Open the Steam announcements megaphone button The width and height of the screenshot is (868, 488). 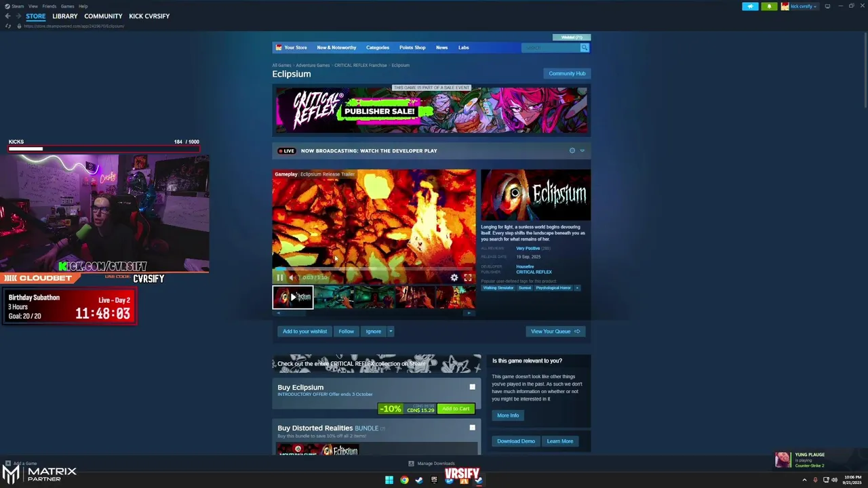(x=750, y=6)
